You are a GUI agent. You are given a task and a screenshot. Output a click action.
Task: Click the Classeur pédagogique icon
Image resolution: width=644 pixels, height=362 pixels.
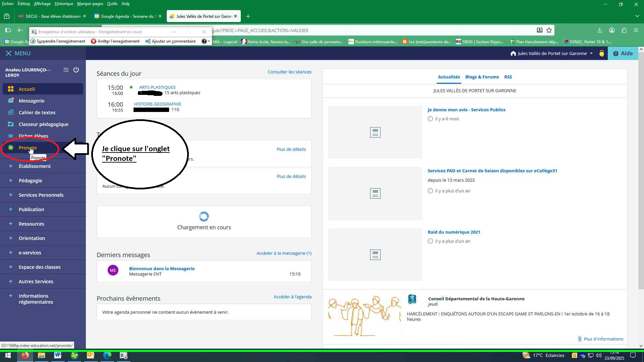[11, 124]
